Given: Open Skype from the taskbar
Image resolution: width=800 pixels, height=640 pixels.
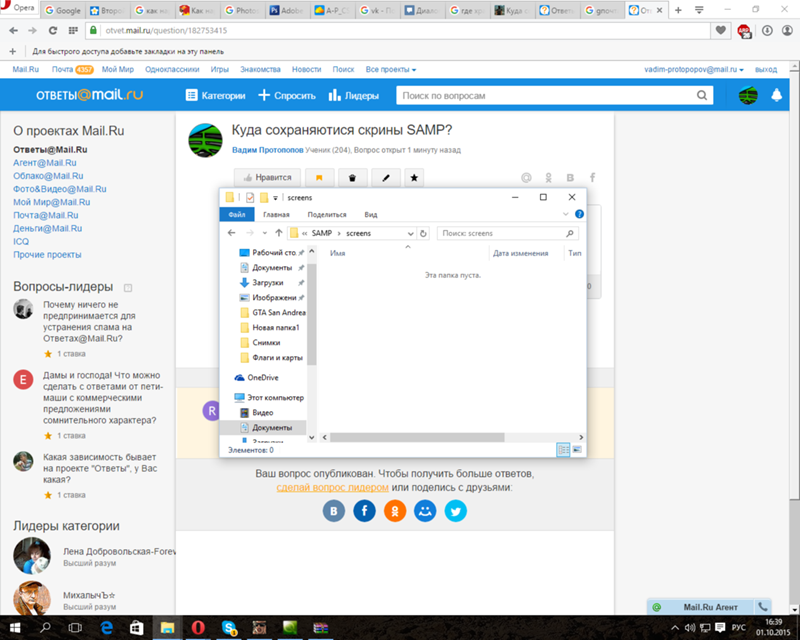Looking at the screenshot, I should pyautogui.click(x=229, y=628).
